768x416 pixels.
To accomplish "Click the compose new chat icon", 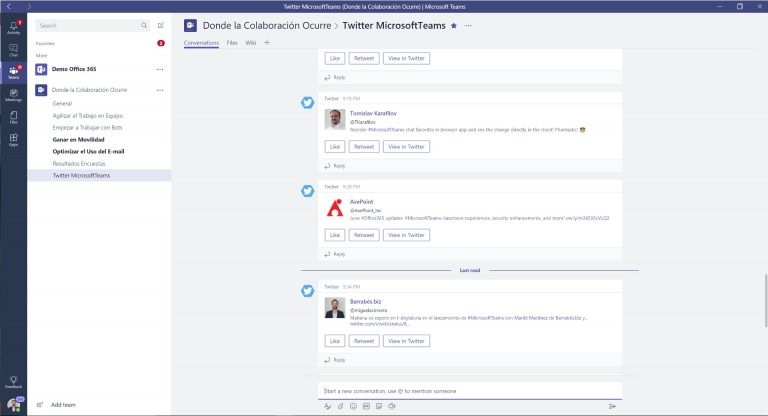I will pyautogui.click(x=160, y=25).
